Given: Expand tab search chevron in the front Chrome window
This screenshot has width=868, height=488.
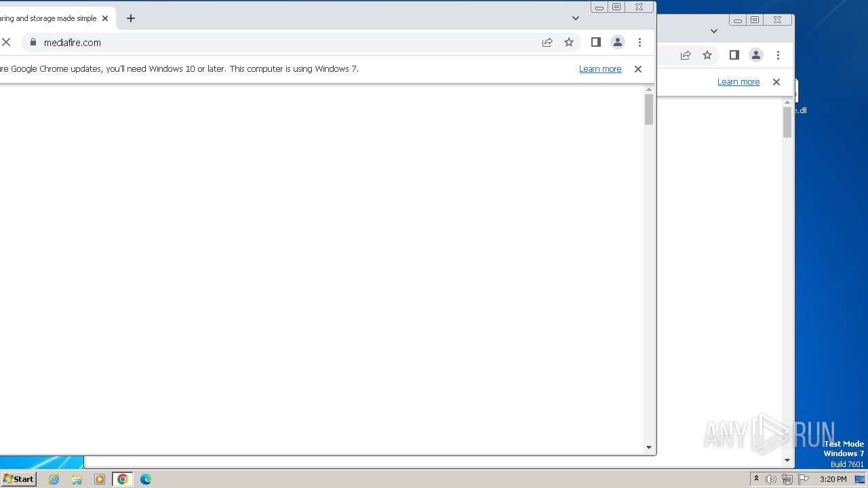Looking at the screenshot, I should tap(576, 18).
